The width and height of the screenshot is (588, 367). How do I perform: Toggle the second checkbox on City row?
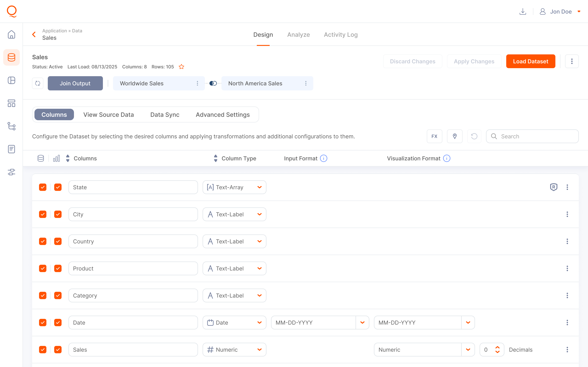[x=58, y=214]
